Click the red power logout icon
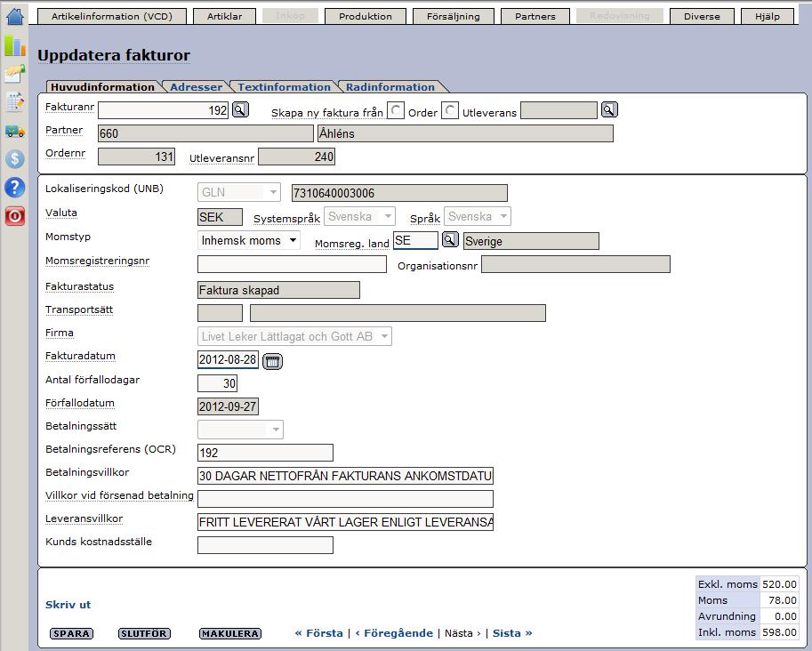Viewport: 812px width, 651px height. pyautogui.click(x=14, y=215)
